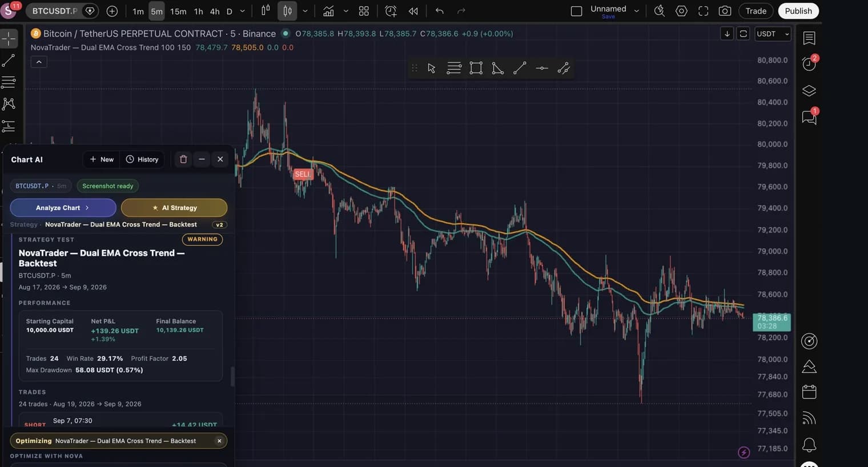Open the watchlist panel icon in right sidebar
This screenshot has height=467, width=868.
coord(809,38)
